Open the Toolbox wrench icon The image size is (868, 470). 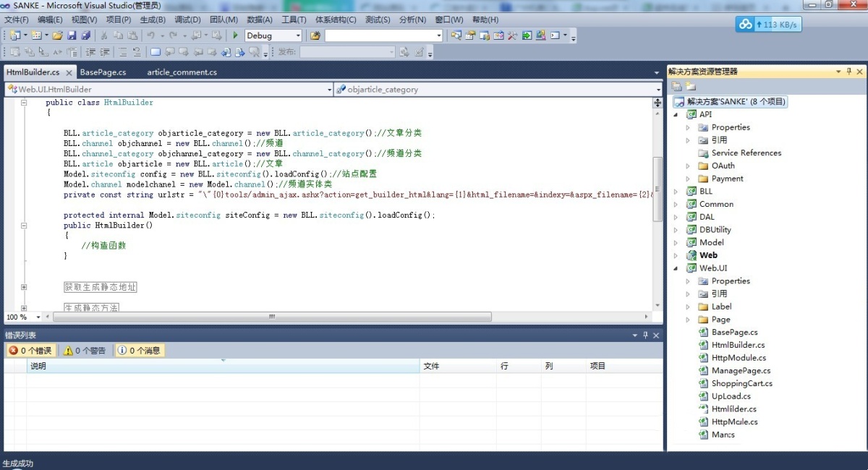513,35
